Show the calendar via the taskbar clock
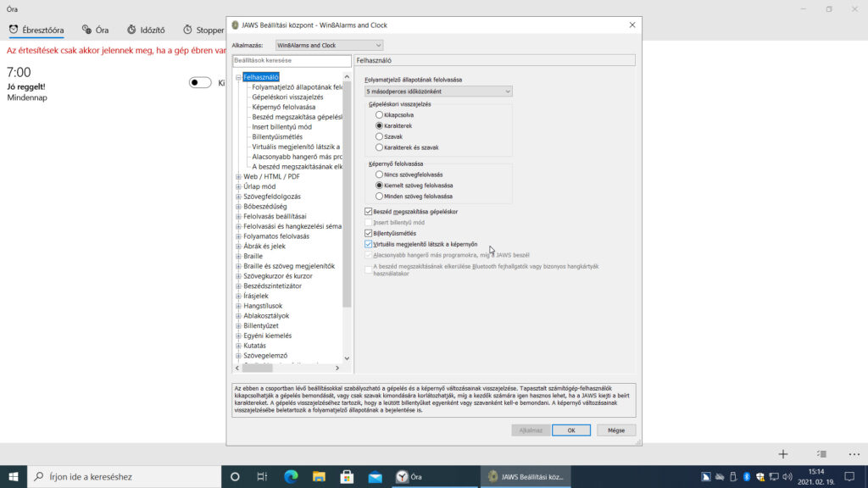Screen dimensions: 868x488 [x=816, y=476]
